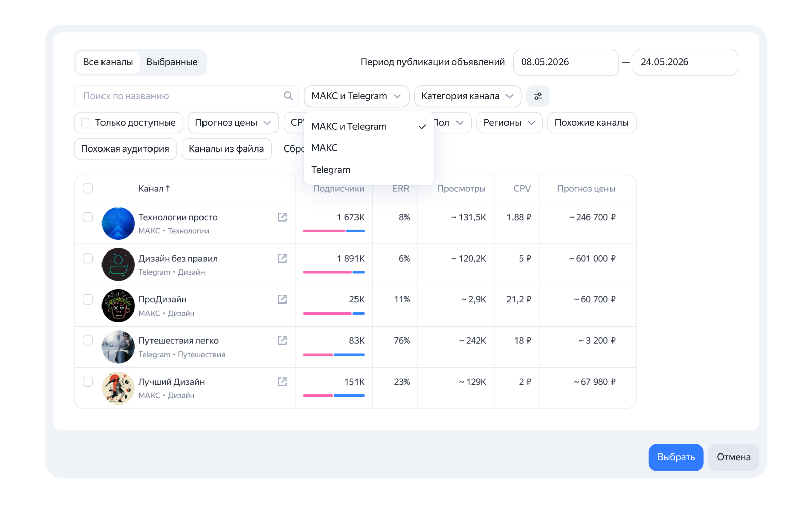The image size is (812, 505).
Task: Open external link for Дизайн без правил
Action: click(x=282, y=258)
